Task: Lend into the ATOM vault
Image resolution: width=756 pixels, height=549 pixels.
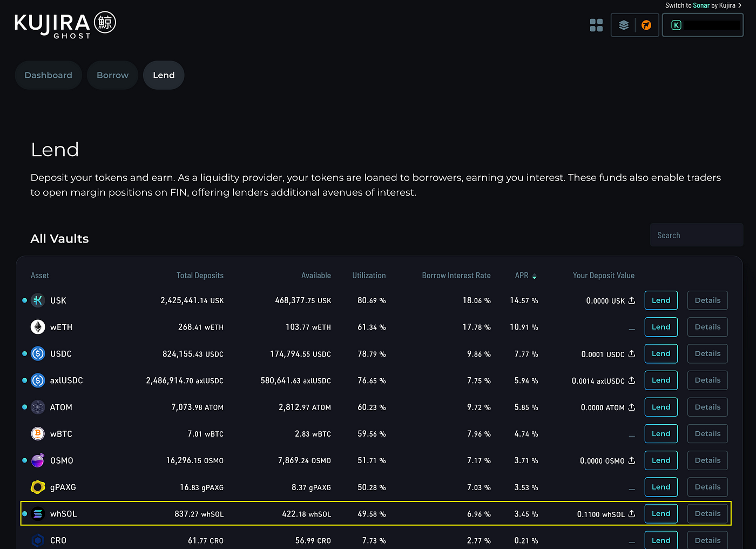Action: 661,407
